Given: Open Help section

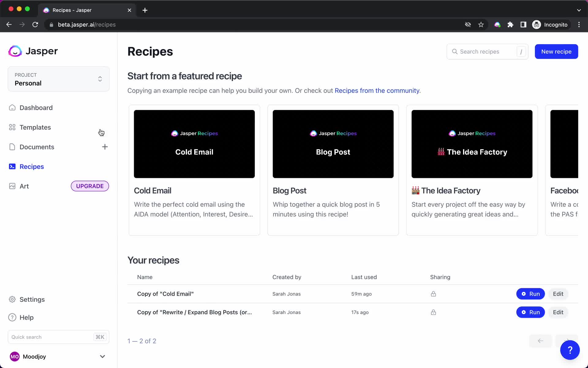Looking at the screenshot, I should click(x=26, y=317).
